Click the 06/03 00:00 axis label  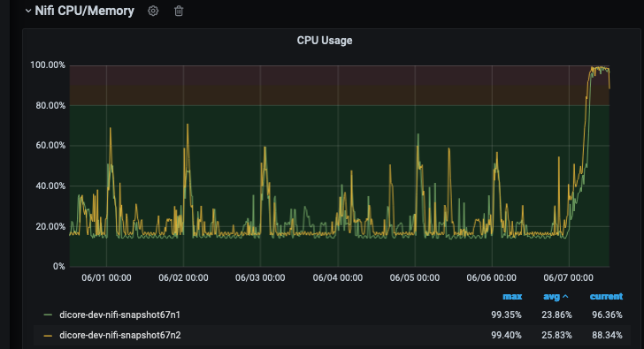click(x=260, y=277)
